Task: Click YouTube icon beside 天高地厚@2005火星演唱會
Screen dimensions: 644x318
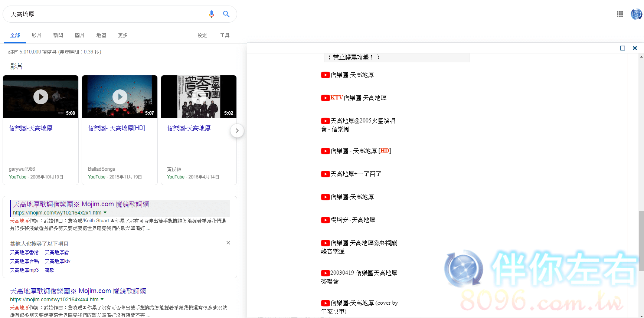Action: pos(326,121)
